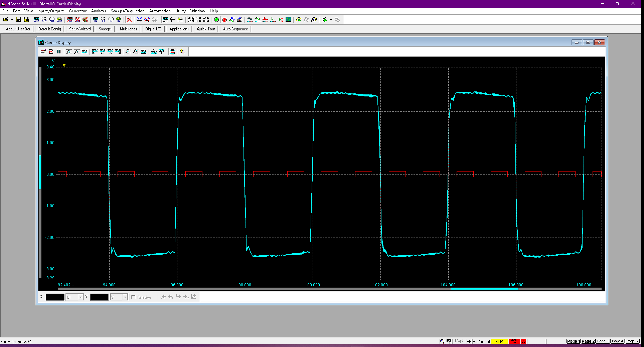Click the Multi-tones user bar button
This screenshot has width=644, height=347.
[x=129, y=29]
